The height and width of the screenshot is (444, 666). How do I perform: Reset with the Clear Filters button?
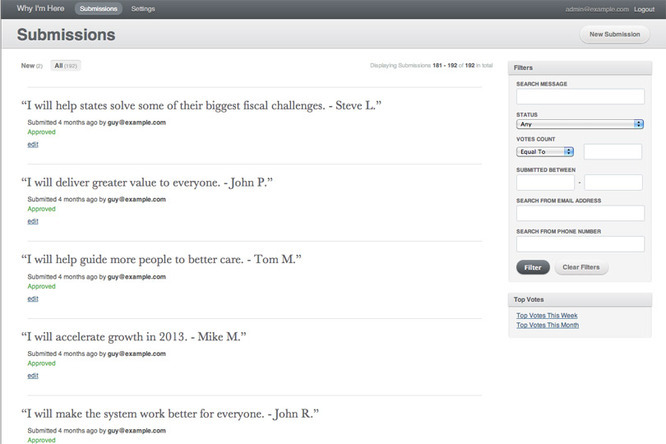tap(581, 267)
